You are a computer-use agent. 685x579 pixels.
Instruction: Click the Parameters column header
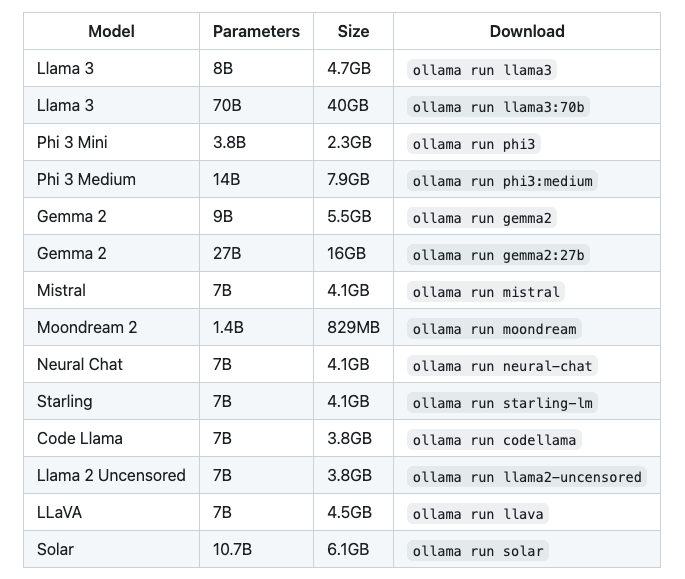point(256,31)
